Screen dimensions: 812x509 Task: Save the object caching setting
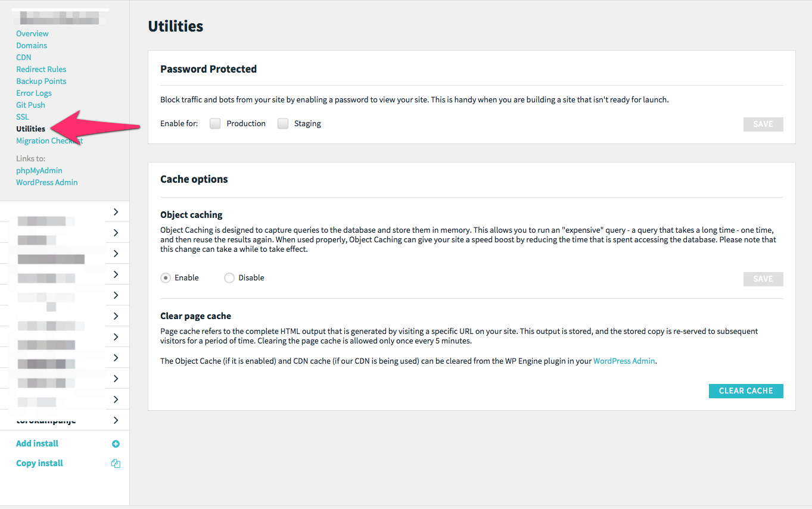tap(763, 279)
